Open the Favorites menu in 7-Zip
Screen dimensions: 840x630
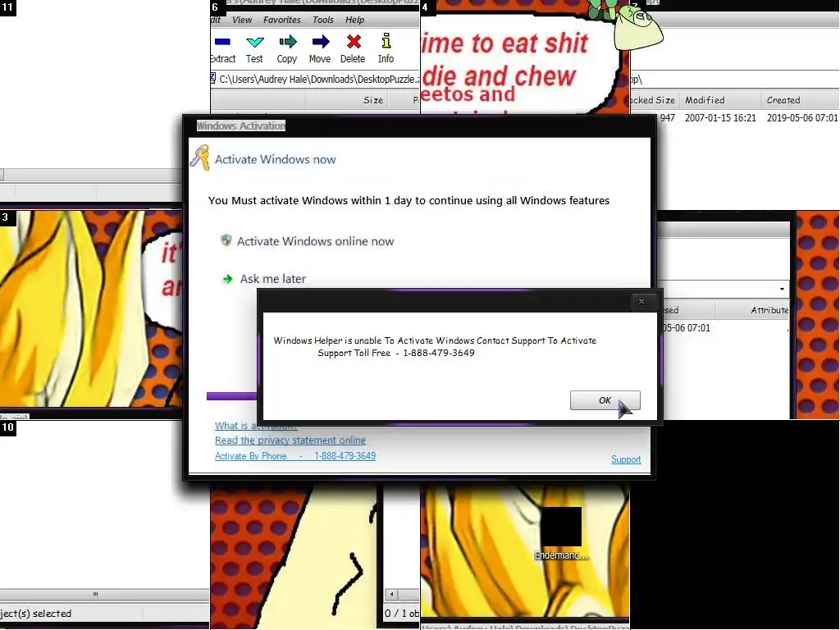point(282,20)
